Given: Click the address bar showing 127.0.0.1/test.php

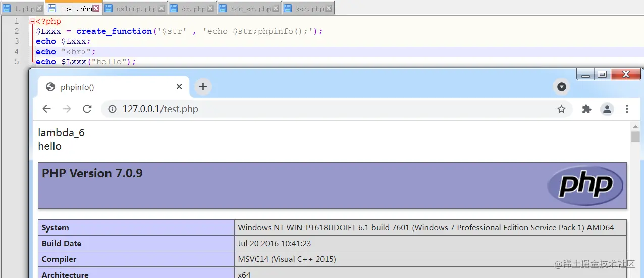Looking at the screenshot, I should point(337,109).
